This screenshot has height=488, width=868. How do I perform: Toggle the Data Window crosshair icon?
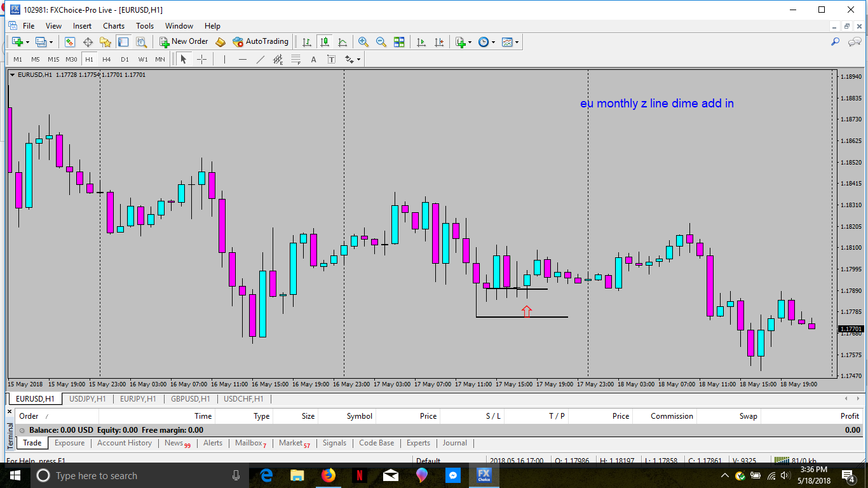coord(88,42)
